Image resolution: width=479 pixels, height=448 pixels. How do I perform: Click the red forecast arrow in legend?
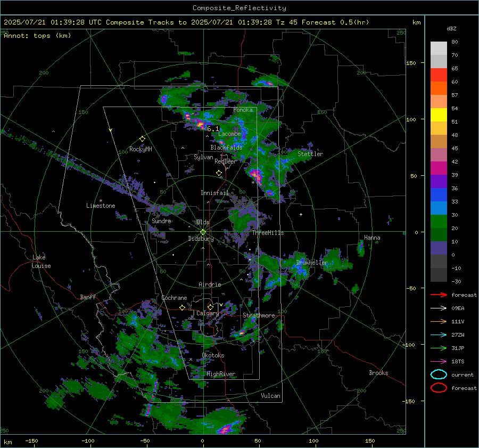[x=439, y=295]
